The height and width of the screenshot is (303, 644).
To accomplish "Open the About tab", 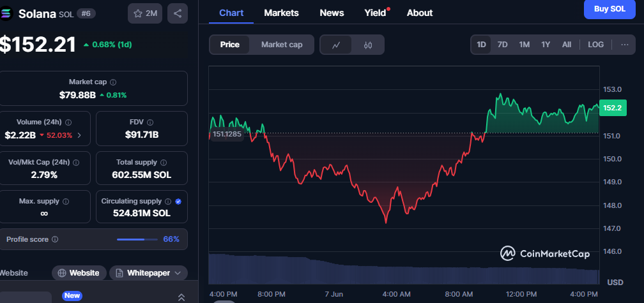I will point(420,13).
